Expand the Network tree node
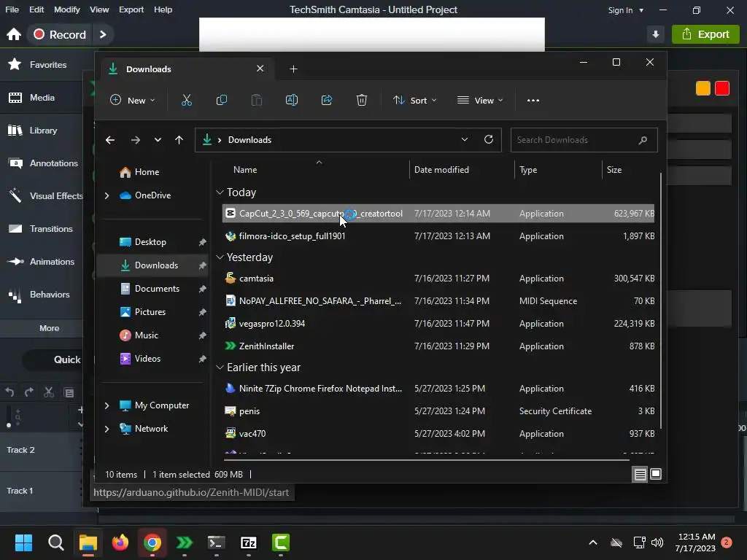Image resolution: width=747 pixels, height=560 pixels. (107, 429)
